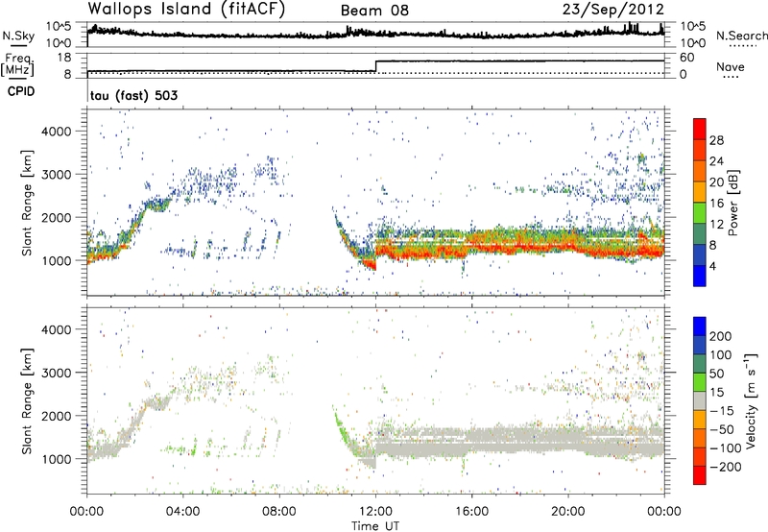Click the 'Power [dB]' colorbar title
Screen dimensions: 768x532
(732, 203)
